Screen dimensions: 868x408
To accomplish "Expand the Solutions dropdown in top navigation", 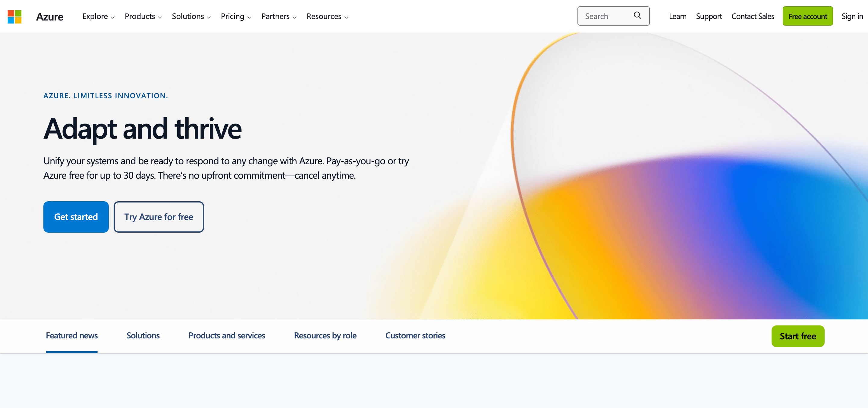I will coord(191,17).
